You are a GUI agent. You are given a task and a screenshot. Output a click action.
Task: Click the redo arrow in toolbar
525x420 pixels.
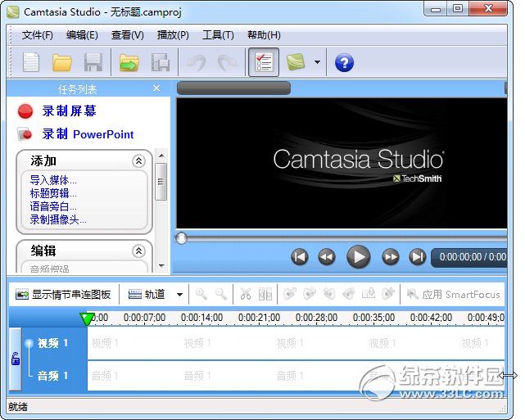point(227,62)
